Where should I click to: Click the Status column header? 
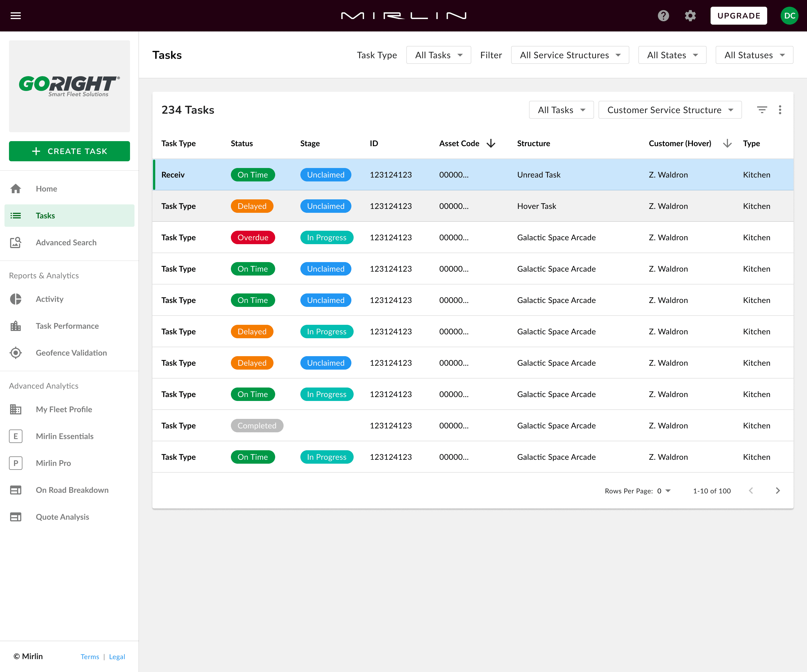tap(242, 143)
